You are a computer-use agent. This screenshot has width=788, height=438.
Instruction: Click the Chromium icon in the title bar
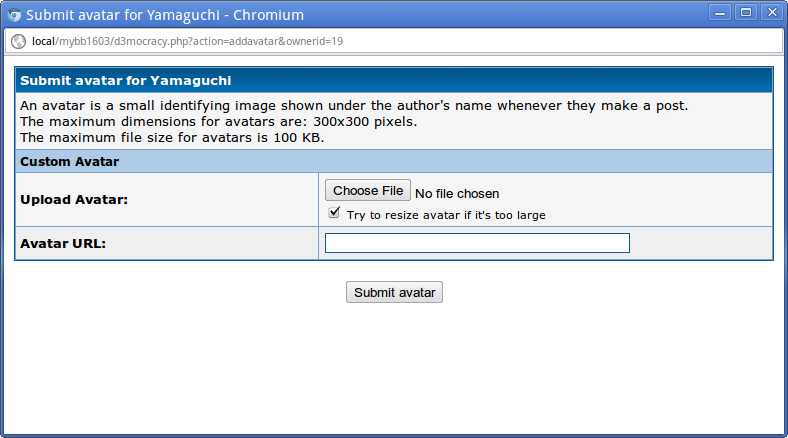14,15
